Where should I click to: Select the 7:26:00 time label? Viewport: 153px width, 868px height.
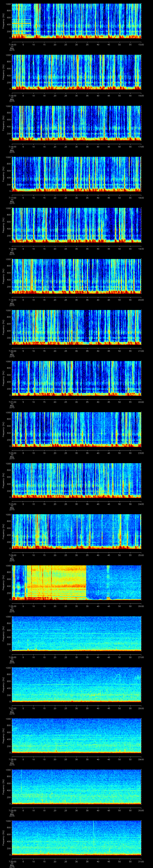tap(12, 657)
